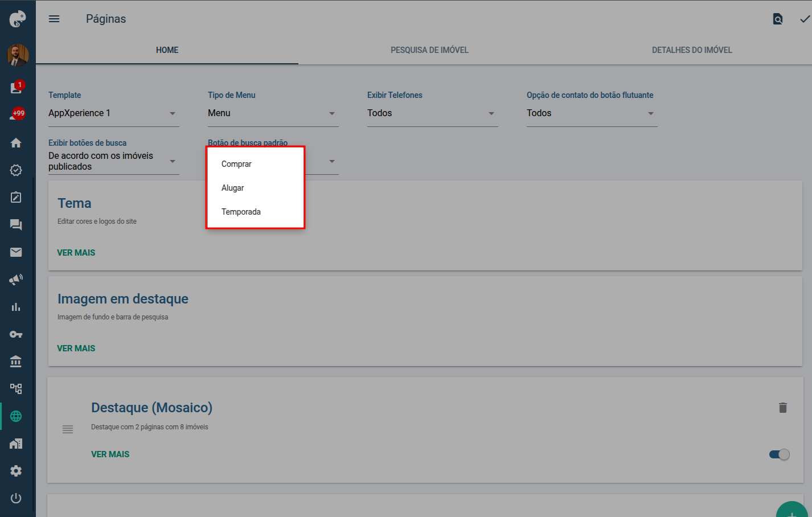Click the app logo in the sidebar
Viewport: 812px width, 517px height.
(18, 19)
